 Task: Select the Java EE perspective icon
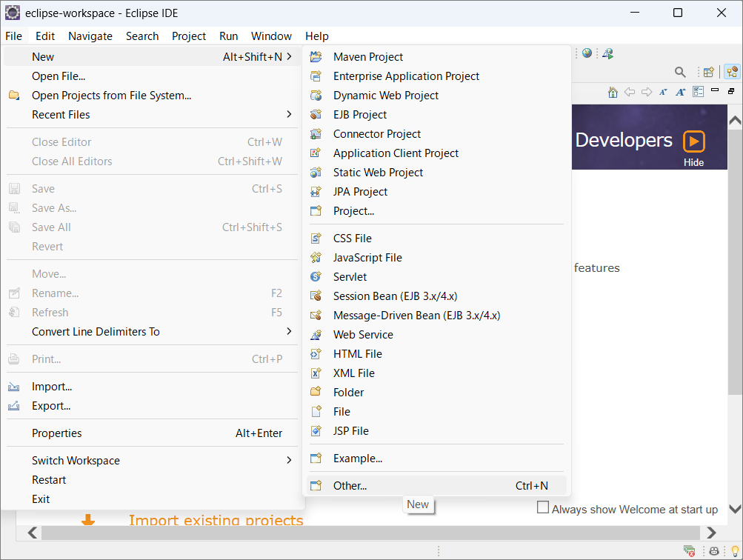pos(732,72)
